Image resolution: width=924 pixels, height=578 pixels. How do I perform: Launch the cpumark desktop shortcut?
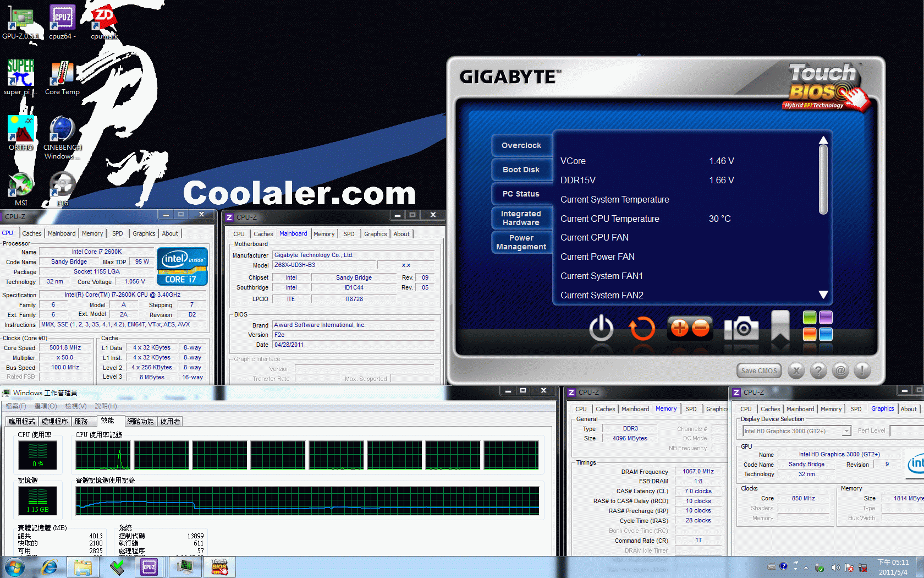(104, 22)
